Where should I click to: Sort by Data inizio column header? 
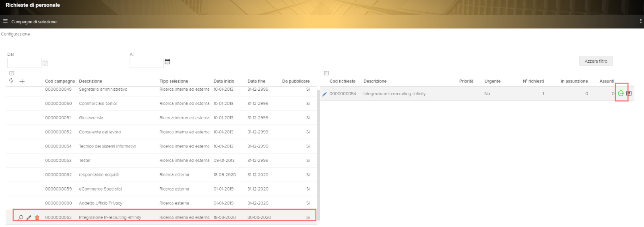[x=224, y=81]
